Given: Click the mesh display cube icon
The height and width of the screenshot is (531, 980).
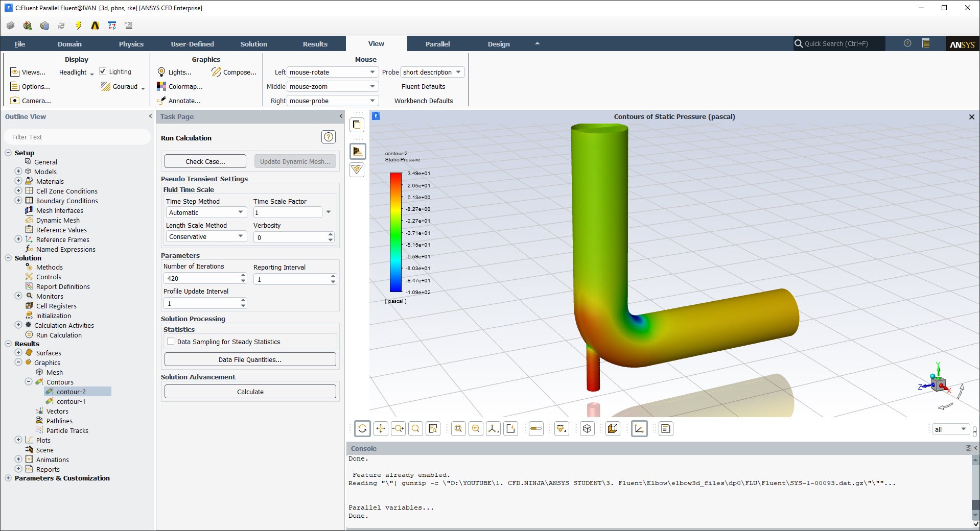Looking at the screenshot, I should point(613,429).
